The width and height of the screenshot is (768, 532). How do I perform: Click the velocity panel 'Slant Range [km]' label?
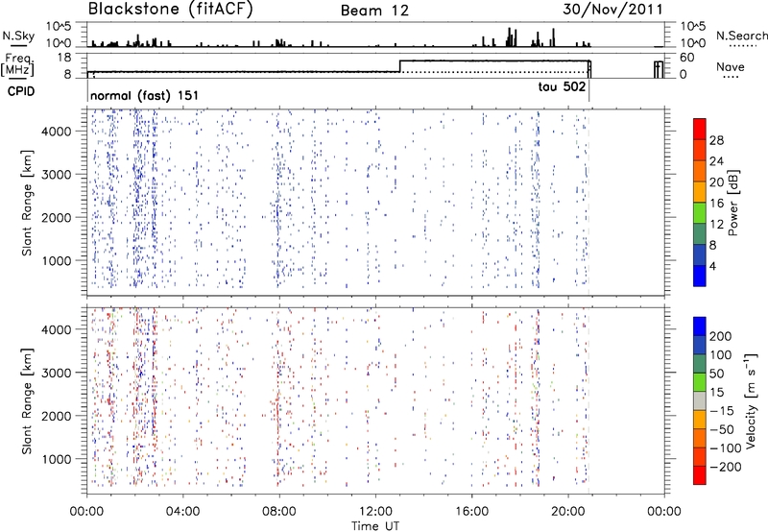27,400
